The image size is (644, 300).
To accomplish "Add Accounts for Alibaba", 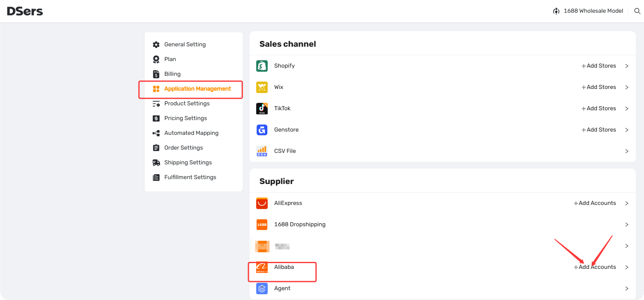I will point(595,267).
